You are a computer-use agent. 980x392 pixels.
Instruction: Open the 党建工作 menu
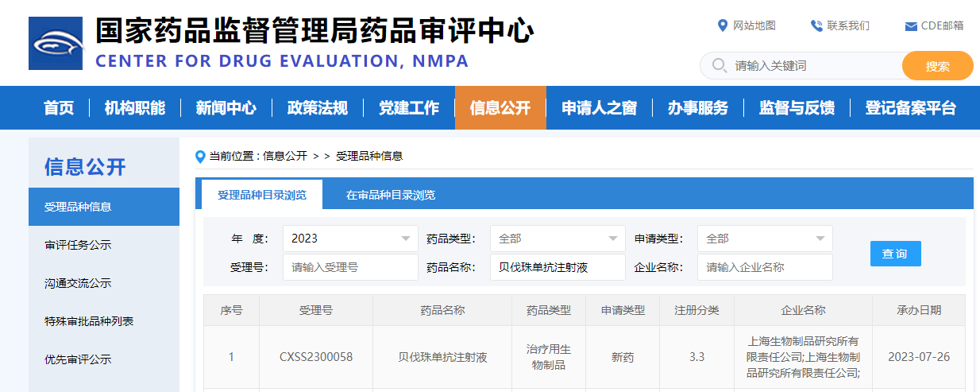[x=409, y=108]
